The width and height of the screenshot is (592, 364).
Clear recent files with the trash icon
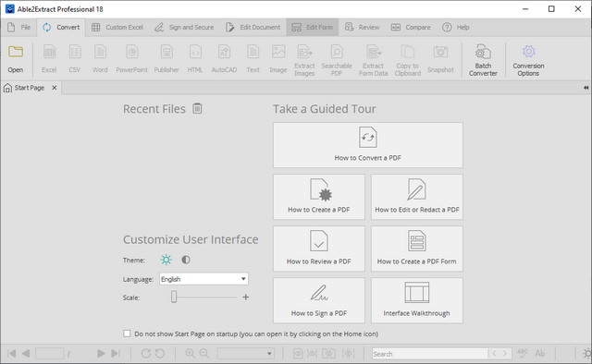click(197, 109)
